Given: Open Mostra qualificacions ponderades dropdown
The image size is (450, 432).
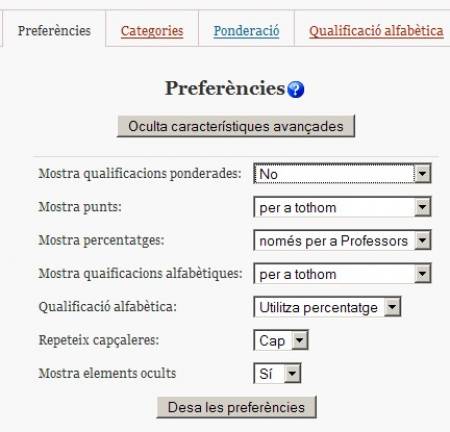Looking at the screenshot, I should point(342,173).
